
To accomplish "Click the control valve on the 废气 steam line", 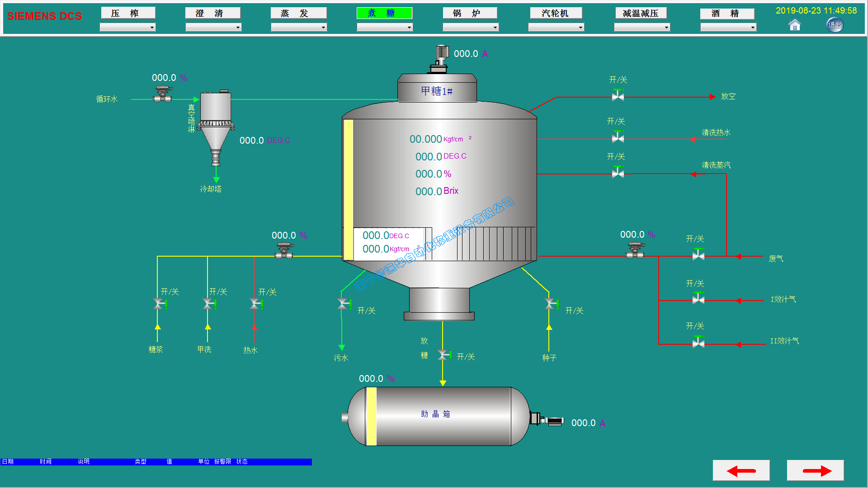I will (635, 250).
